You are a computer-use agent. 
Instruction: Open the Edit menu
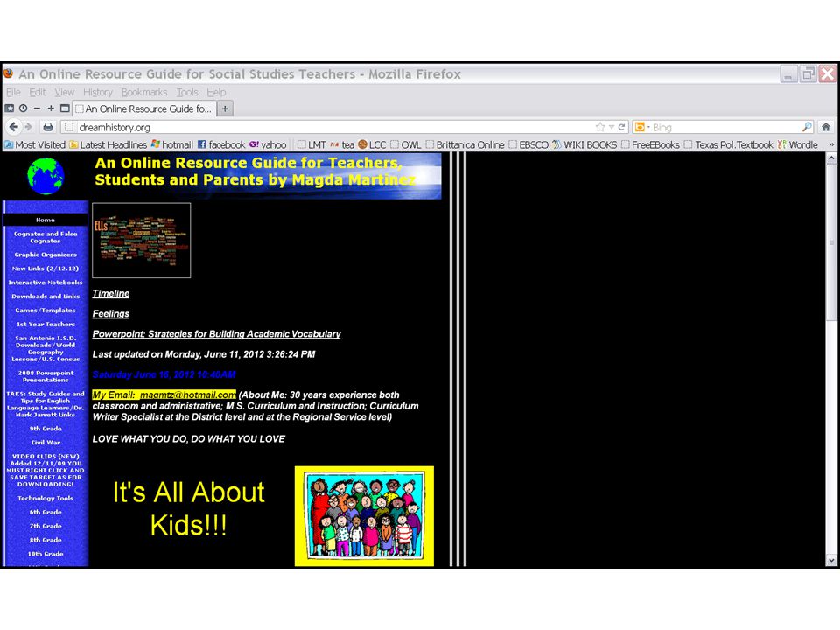coord(38,92)
